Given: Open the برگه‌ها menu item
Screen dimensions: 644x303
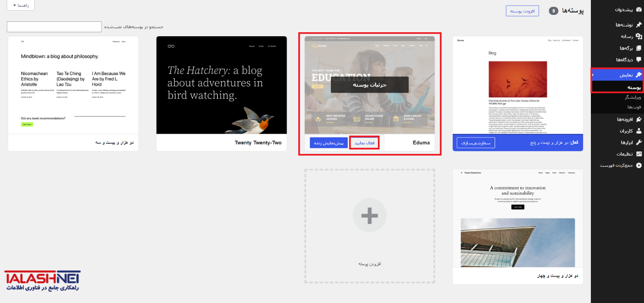Looking at the screenshot, I should pos(617,48).
